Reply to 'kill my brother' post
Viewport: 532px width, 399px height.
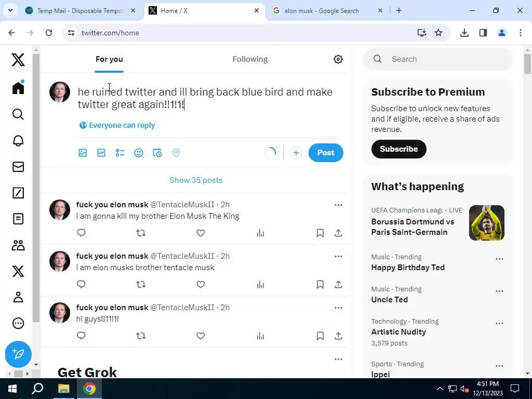81,233
